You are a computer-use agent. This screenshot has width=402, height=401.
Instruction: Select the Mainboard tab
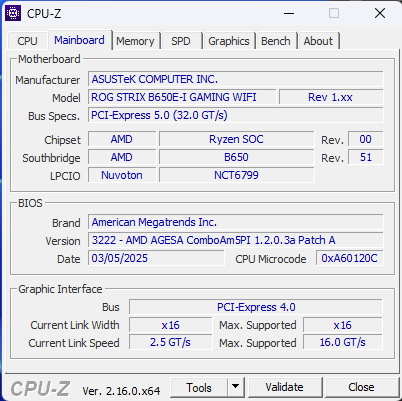tap(79, 40)
